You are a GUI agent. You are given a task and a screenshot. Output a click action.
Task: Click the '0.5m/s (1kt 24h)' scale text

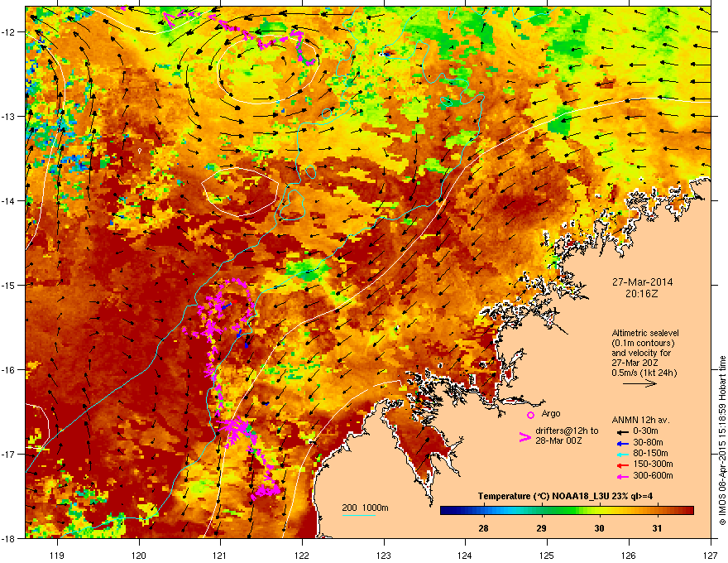point(644,373)
